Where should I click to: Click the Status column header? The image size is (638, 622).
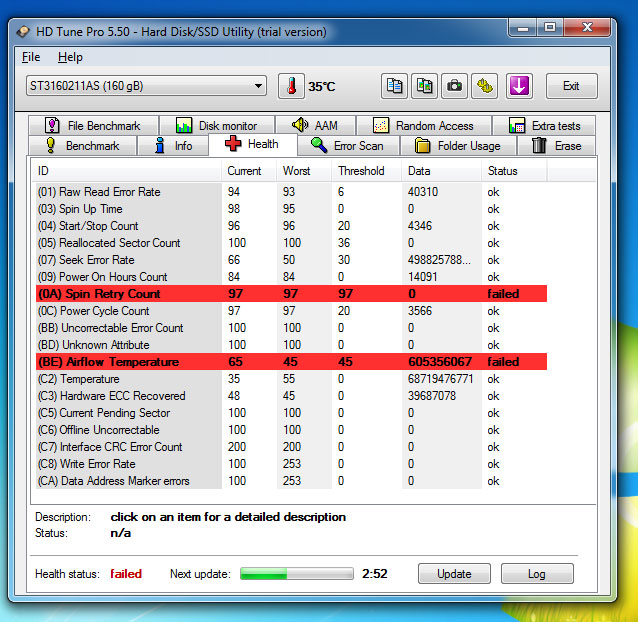tap(514, 171)
